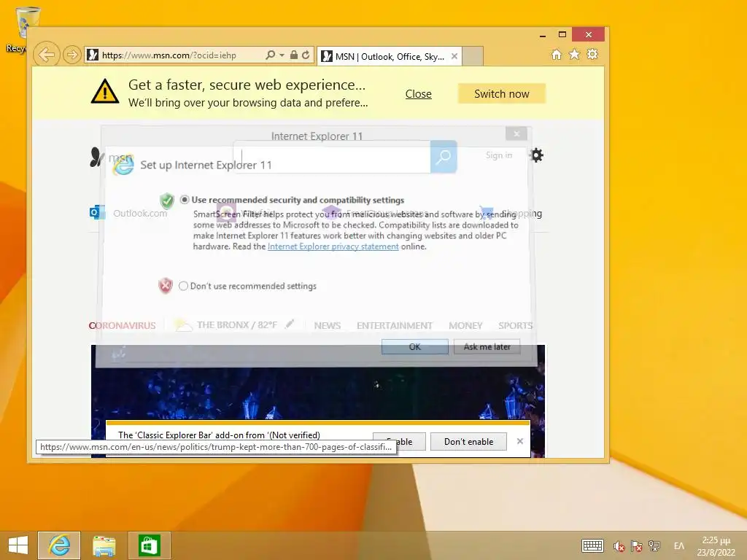Click Don't enable on the add-on bar

click(x=468, y=441)
